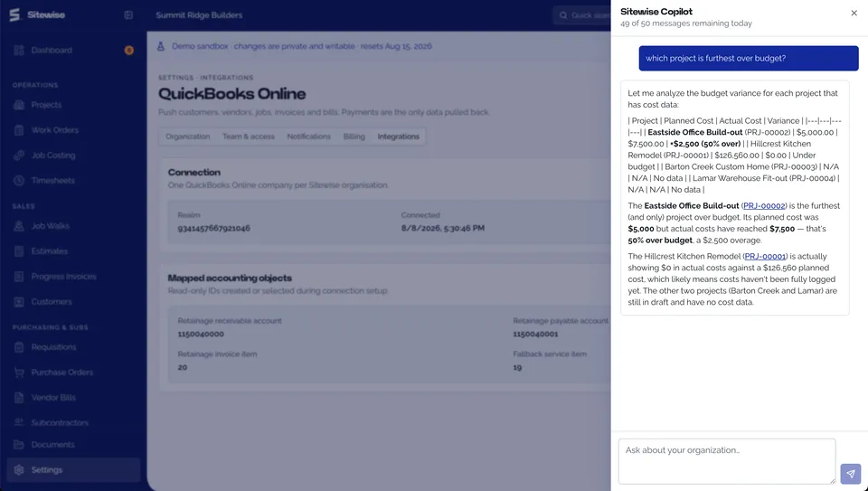
Task: Click the Ask about your organization textbox
Action: click(727, 462)
